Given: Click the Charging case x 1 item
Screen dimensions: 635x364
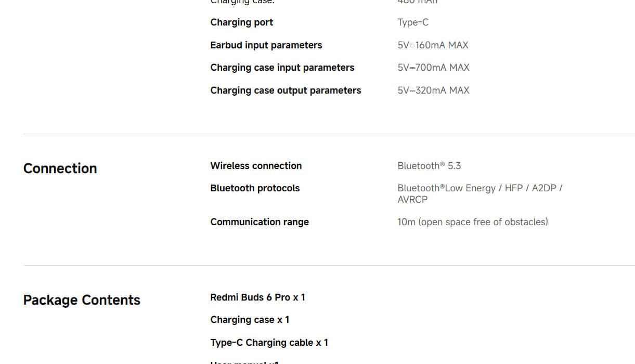Looking at the screenshot, I should coord(250,320).
